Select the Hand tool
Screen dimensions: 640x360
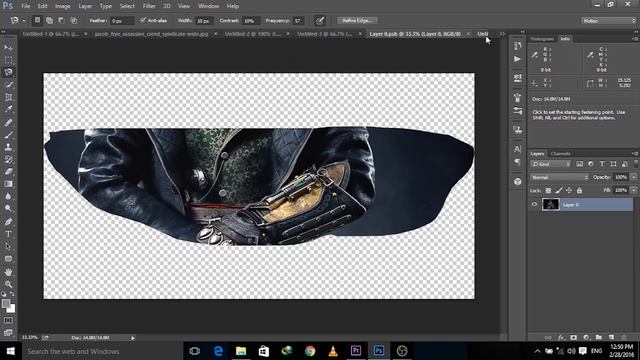(8, 272)
